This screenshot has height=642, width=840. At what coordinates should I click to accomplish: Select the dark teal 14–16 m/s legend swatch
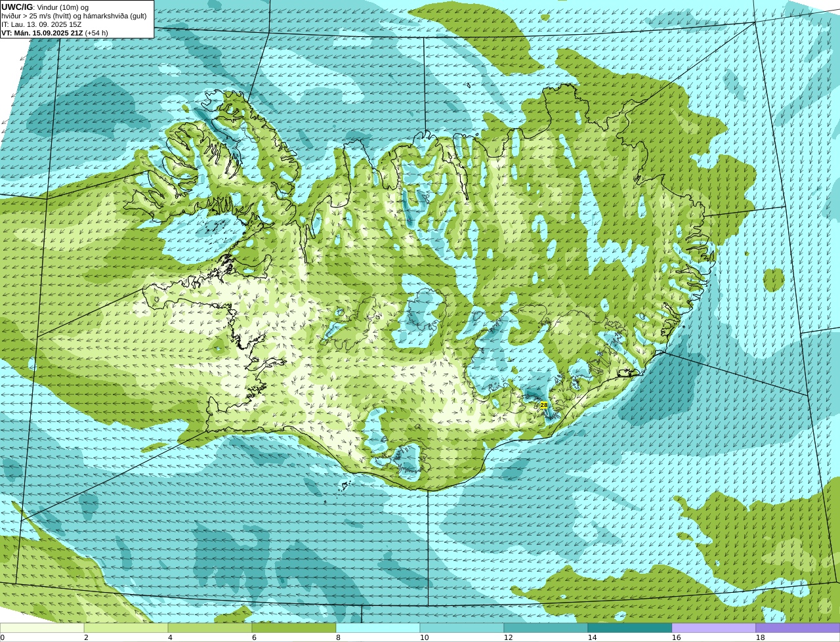(x=630, y=628)
